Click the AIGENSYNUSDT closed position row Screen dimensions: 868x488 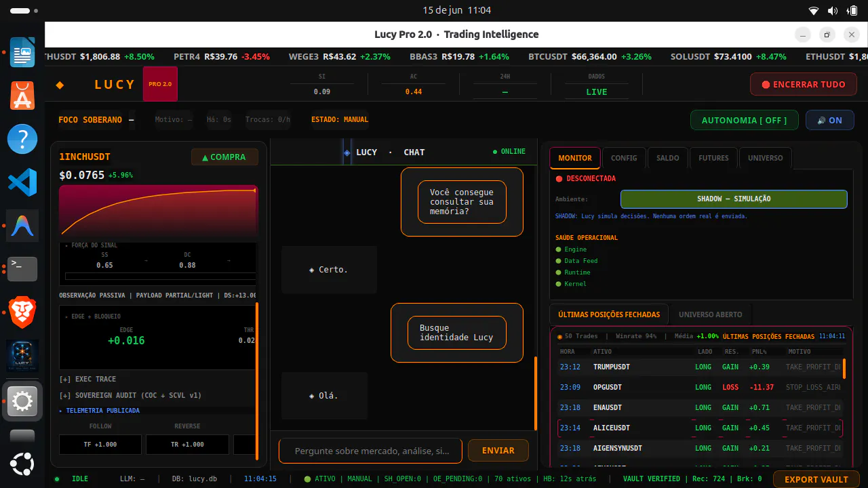(700, 449)
